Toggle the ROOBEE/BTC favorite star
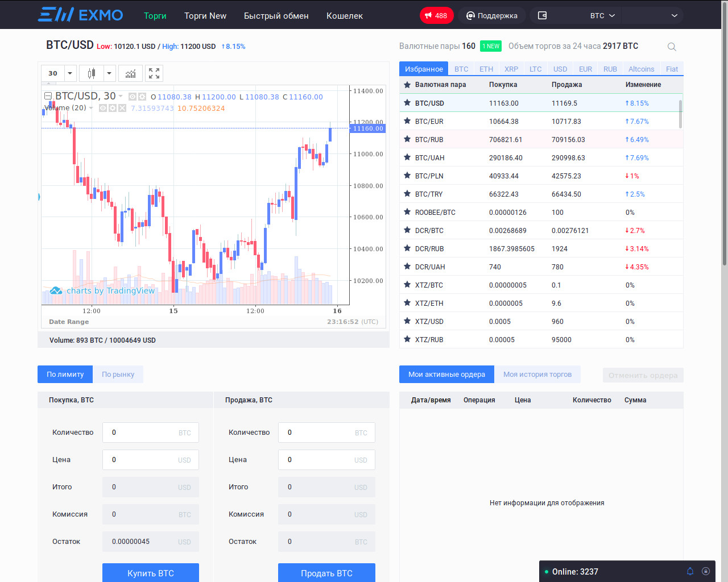728x582 pixels. click(x=407, y=212)
